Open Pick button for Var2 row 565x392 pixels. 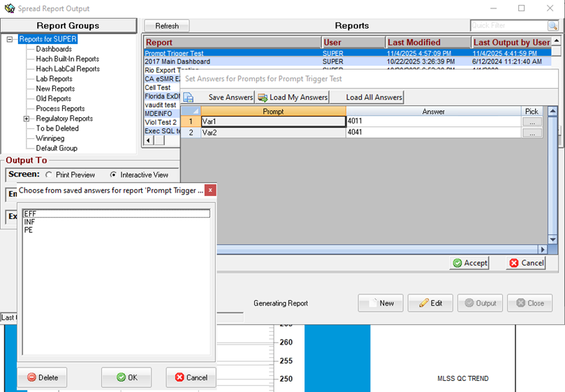(531, 133)
